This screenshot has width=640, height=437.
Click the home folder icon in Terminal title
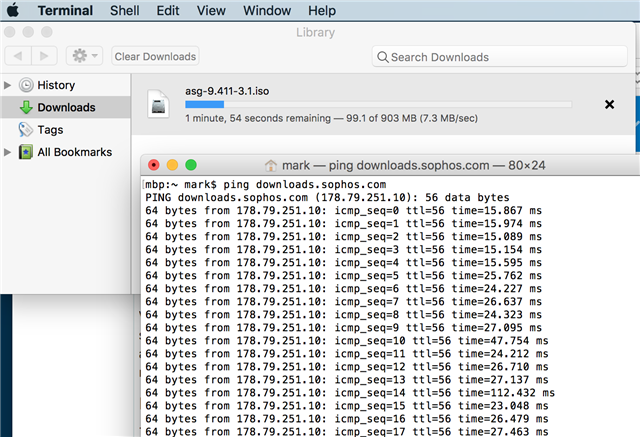(x=271, y=165)
